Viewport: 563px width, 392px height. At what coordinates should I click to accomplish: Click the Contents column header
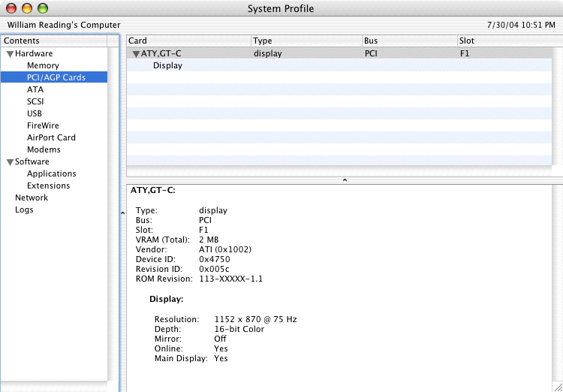click(x=54, y=41)
